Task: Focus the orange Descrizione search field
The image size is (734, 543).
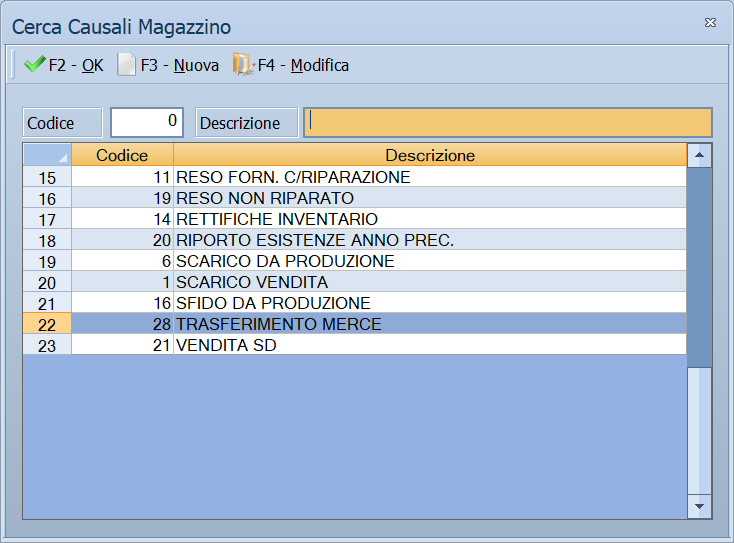Action: pos(508,122)
